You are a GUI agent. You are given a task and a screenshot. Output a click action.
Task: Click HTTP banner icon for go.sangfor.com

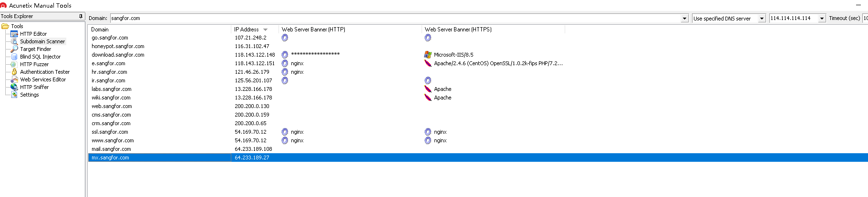tap(285, 38)
